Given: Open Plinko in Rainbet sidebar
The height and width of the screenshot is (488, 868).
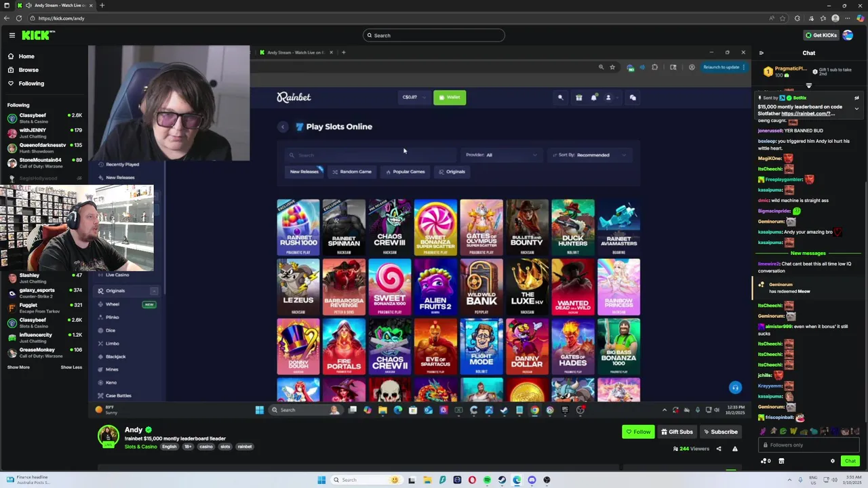Looking at the screenshot, I should click(113, 317).
